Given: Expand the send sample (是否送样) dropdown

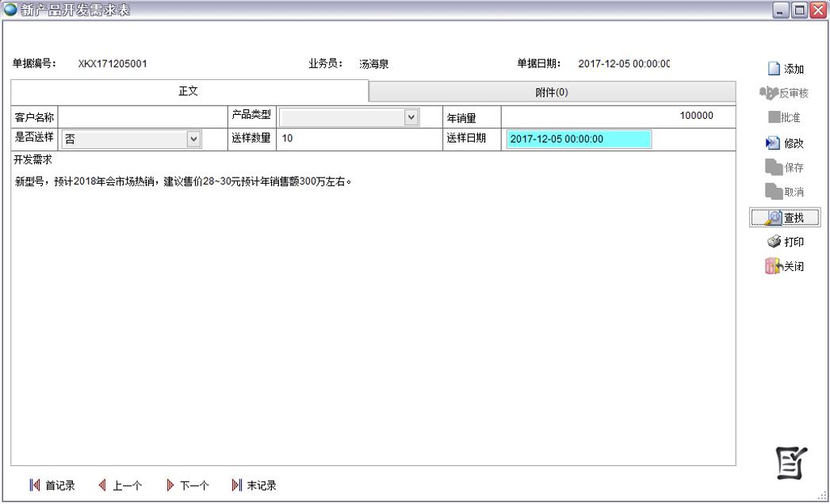Looking at the screenshot, I should click(x=193, y=139).
